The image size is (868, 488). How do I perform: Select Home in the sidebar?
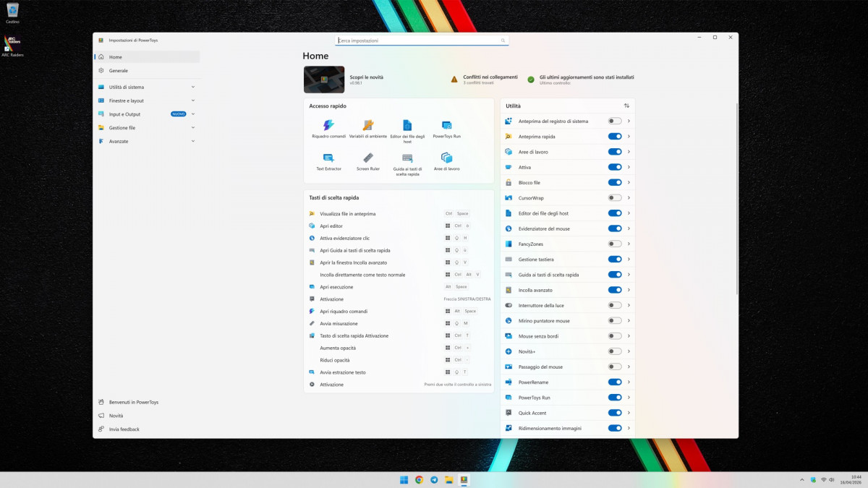pyautogui.click(x=147, y=57)
